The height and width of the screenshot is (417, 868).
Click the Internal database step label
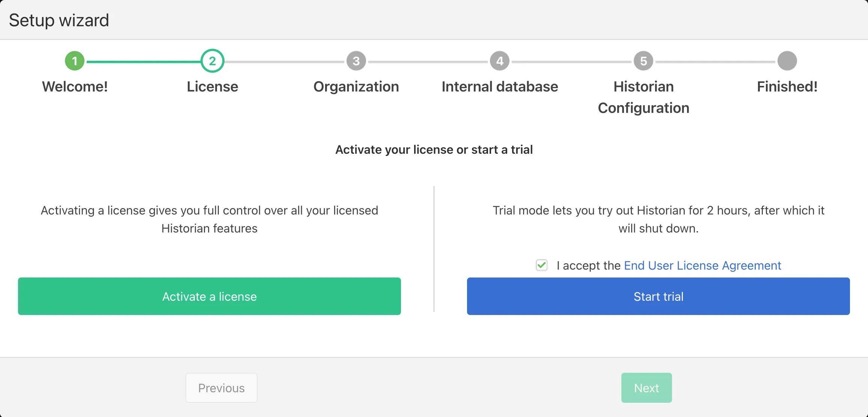[500, 87]
